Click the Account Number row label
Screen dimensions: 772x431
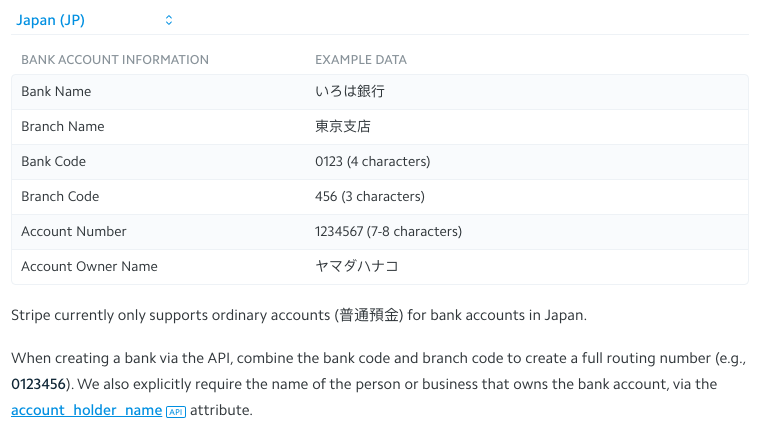point(74,232)
